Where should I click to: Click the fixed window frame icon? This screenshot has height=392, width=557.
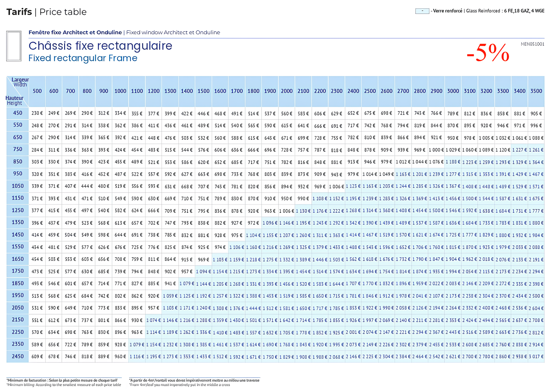14,46
